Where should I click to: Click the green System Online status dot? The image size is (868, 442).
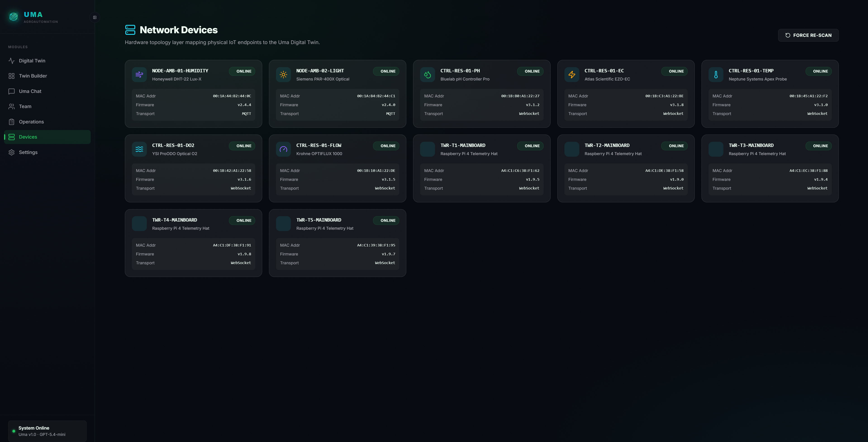click(14, 431)
